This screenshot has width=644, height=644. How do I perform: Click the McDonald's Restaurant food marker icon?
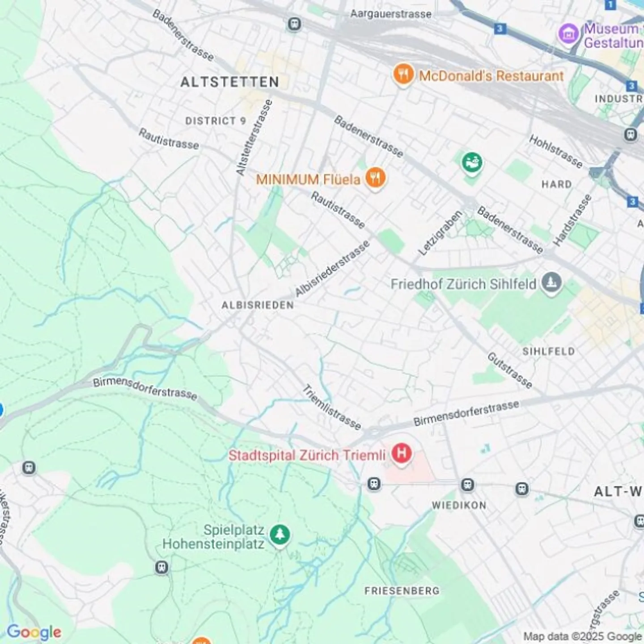(x=403, y=74)
